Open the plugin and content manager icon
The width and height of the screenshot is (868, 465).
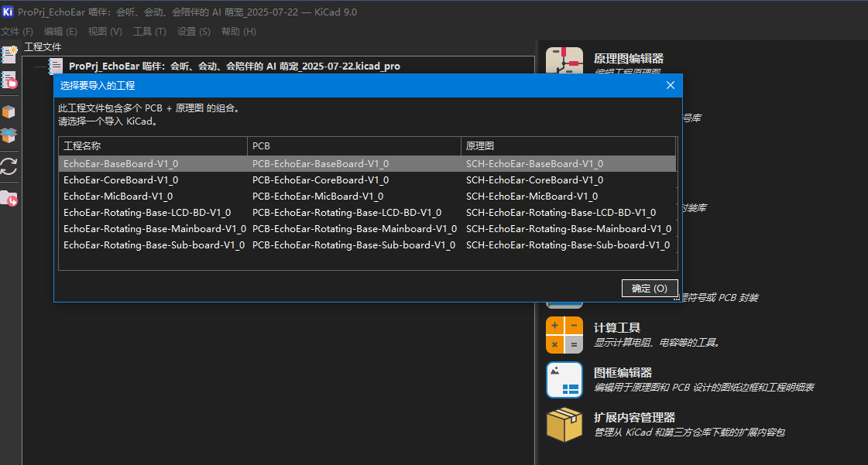[564, 425]
